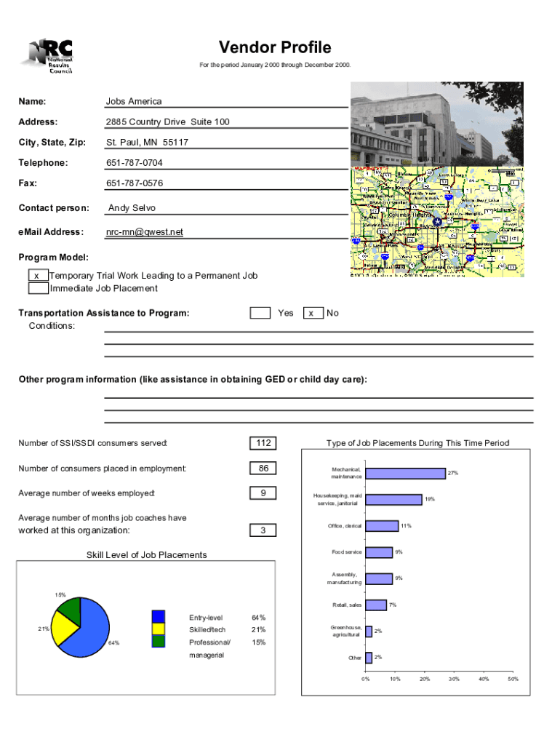Image resolution: width=560 pixels, height=745 pixels.
Task: Click the building photo thumbnail
Action: 436,124
